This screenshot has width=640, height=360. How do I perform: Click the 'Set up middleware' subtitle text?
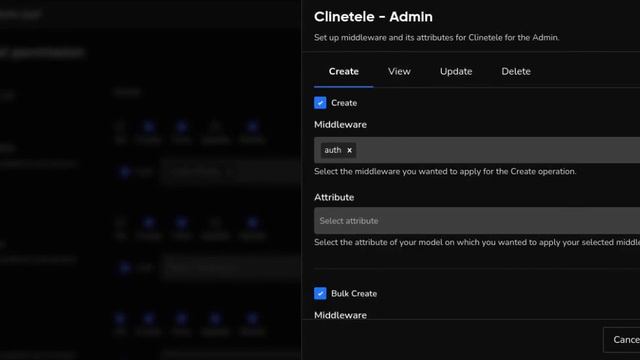click(x=436, y=38)
